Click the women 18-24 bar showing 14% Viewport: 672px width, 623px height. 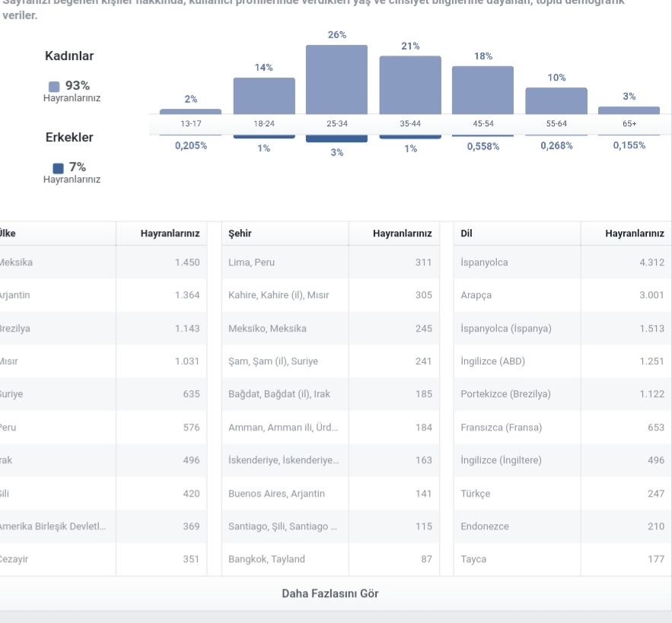pos(264,96)
